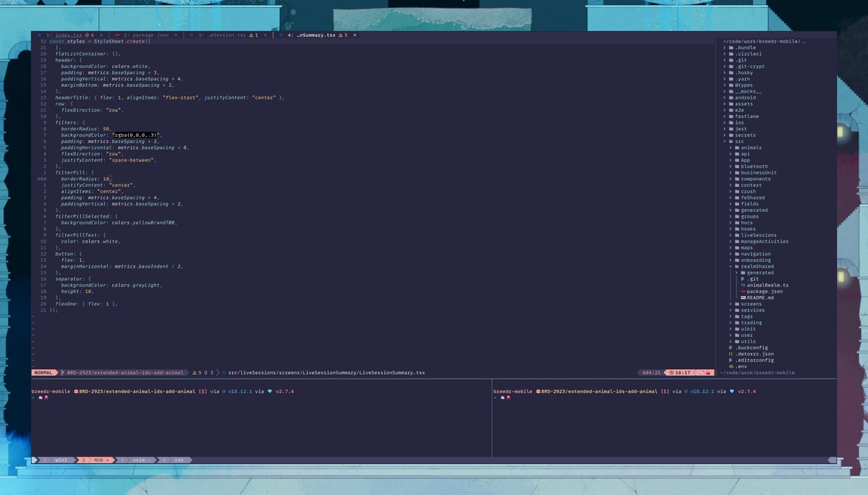Select the secrets folder name

coord(745,135)
